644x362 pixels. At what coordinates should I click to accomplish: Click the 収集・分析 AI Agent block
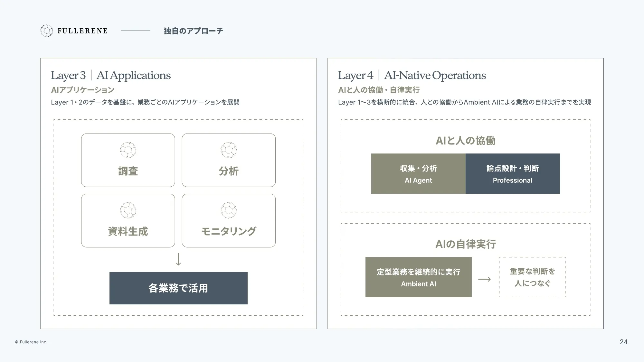pos(418,173)
